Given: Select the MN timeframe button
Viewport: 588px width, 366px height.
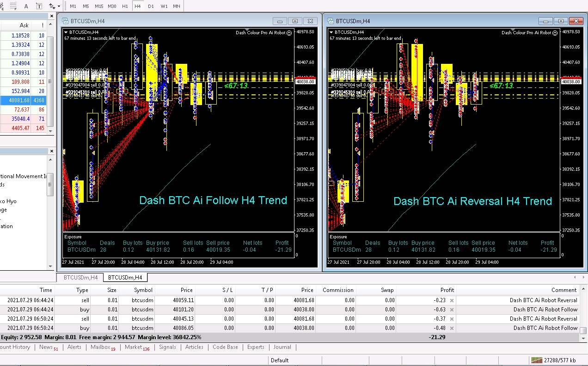Looking at the screenshot, I should point(177,6).
